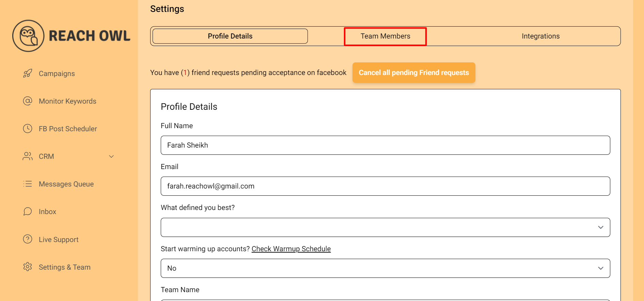Switch to the Profile Details tab
644x301 pixels.
230,36
